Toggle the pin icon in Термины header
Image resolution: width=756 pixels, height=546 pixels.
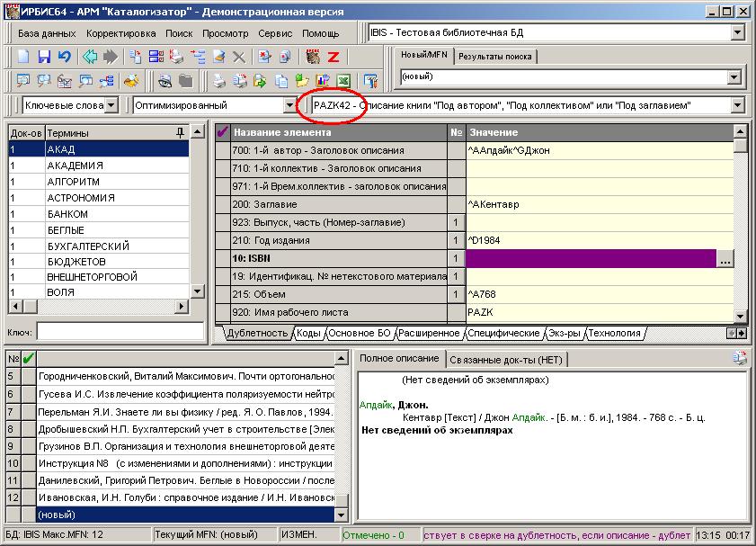click(x=181, y=133)
